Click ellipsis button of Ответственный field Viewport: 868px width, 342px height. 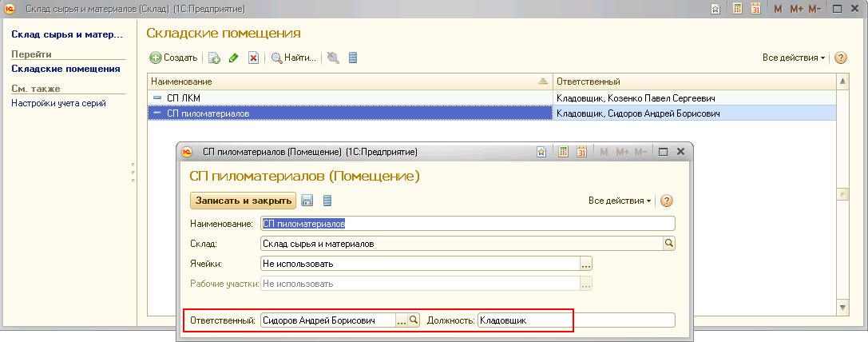point(402,320)
